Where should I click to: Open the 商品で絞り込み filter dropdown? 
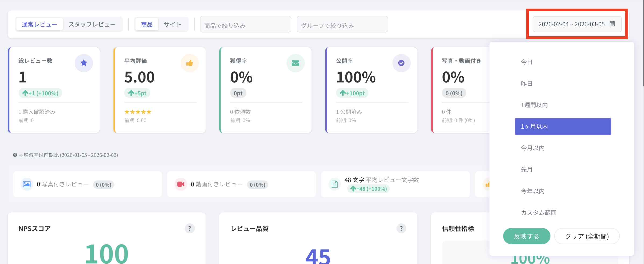point(245,24)
